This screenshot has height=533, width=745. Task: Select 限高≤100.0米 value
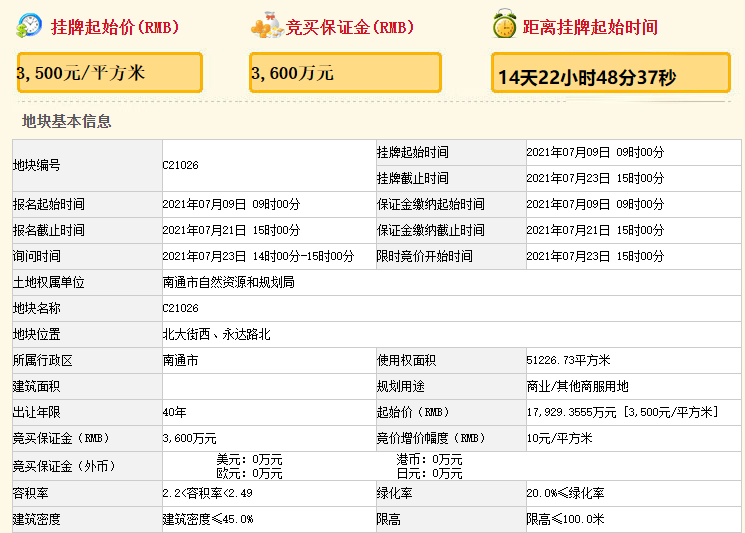point(565,519)
